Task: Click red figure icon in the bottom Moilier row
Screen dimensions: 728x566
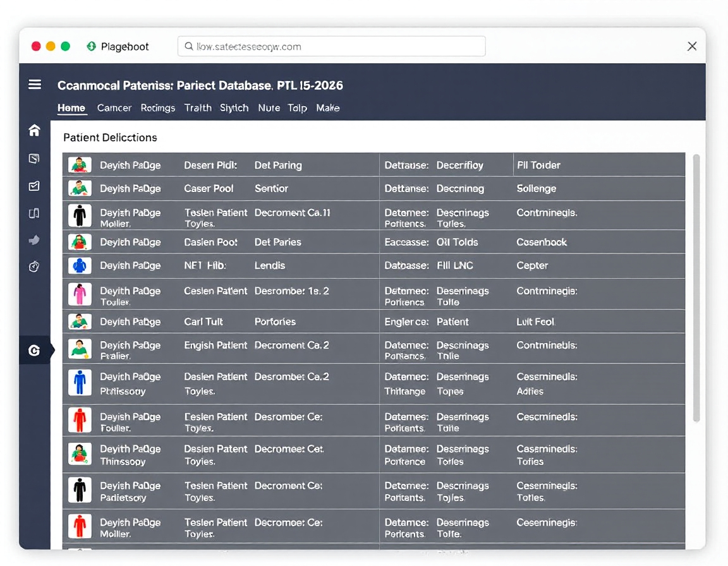Action: coord(80,527)
